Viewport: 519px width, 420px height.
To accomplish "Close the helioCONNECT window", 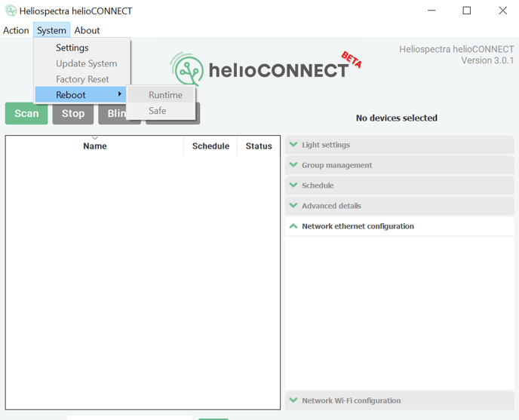I will tap(502, 11).
